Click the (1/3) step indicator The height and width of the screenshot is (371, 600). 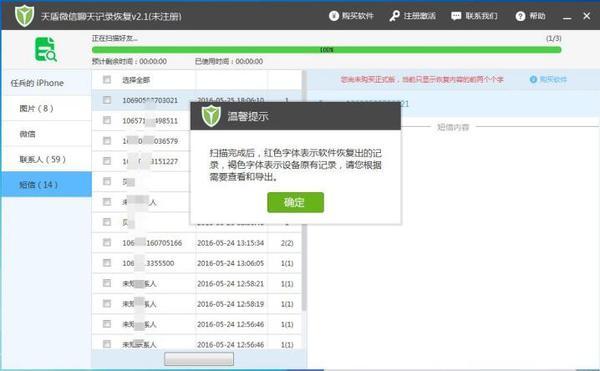tap(554, 38)
